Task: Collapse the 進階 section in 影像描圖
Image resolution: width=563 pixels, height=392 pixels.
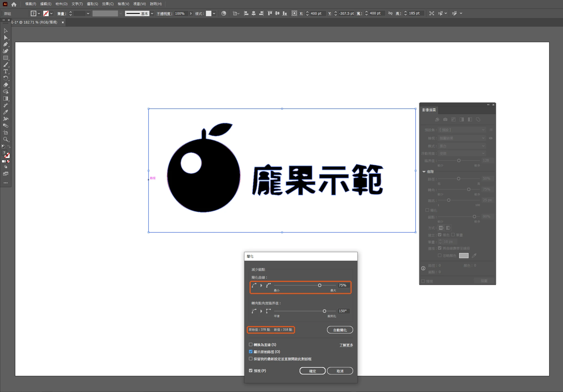Action: click(424, 172)
